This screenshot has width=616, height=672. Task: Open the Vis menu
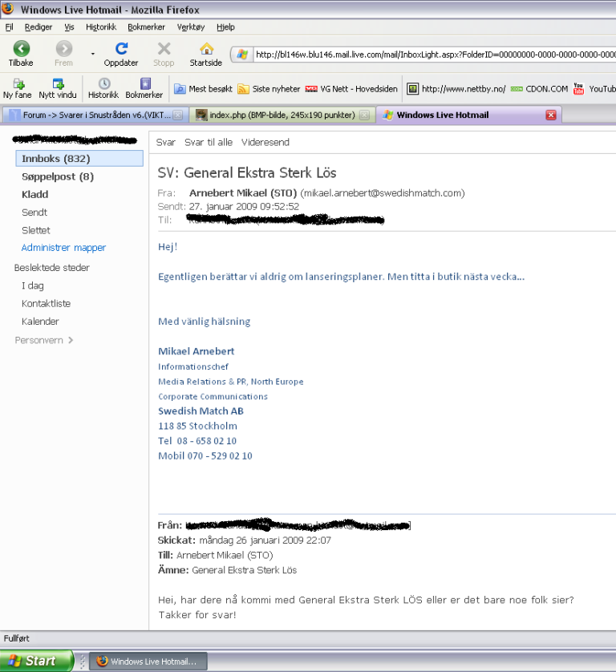coord(69,27)
